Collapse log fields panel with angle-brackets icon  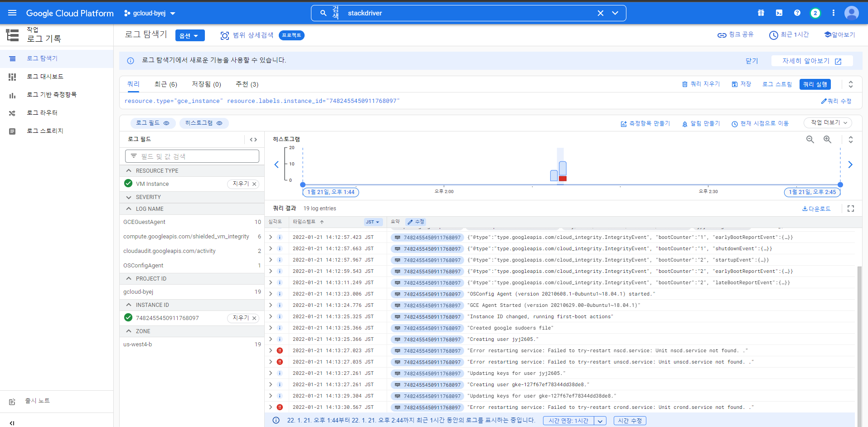[253, 140]
